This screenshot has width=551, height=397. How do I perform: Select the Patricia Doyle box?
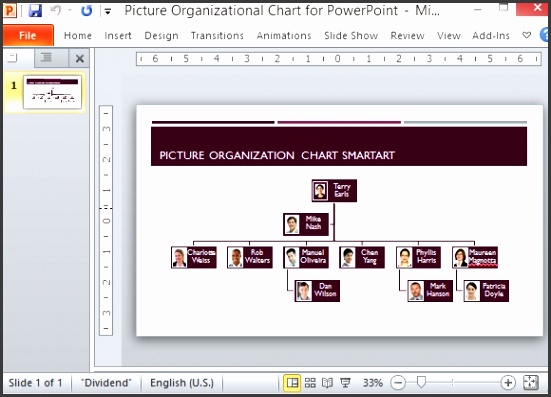pyautogui.click(x=486, y=291)
